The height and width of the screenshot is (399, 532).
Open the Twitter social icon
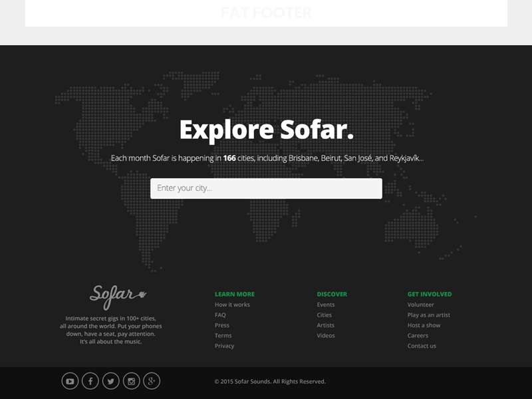coord(112,381)
